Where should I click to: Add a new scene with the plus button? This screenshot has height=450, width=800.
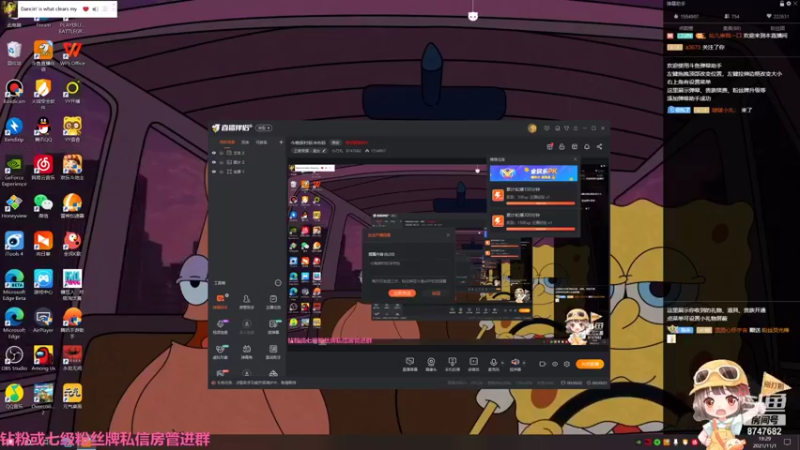[281, 142]
